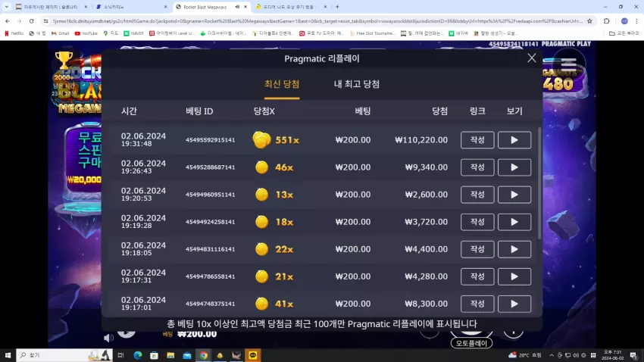Image resolution: width=644 pixels, height=362 pixels.
Task: Create a link for the ₩4,400.00 win
Action: tap(477, 249)
